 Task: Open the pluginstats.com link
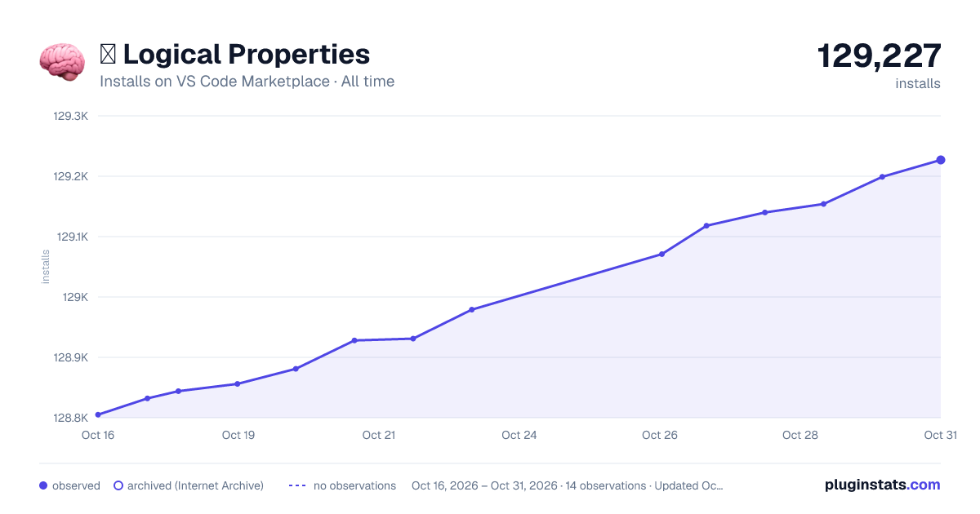coord(883,485)
